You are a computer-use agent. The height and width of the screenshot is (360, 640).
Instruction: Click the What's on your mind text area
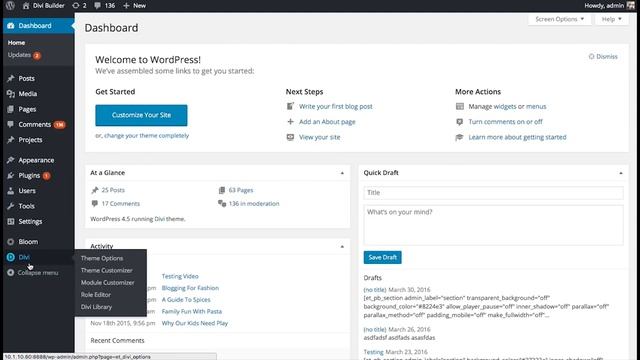click(493, 225)
